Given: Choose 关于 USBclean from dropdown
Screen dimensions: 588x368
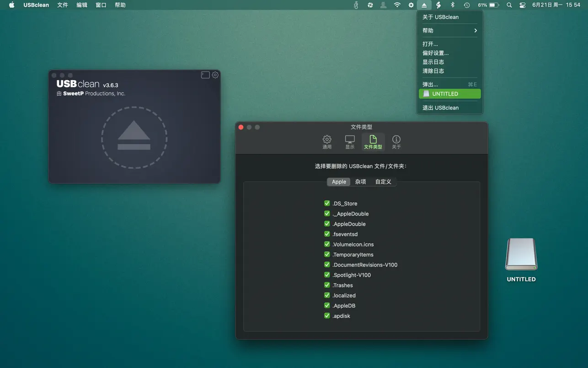Looking at the screenshot, I should point(450,17).
